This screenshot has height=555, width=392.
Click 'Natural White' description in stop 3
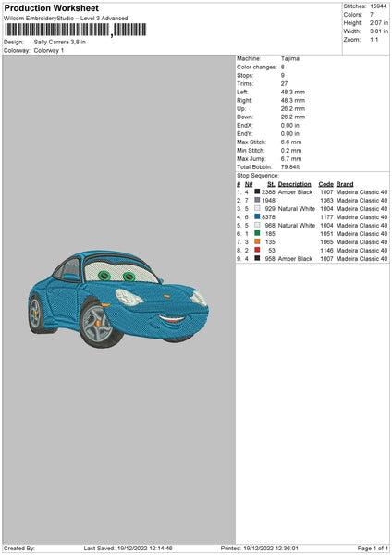297,208
